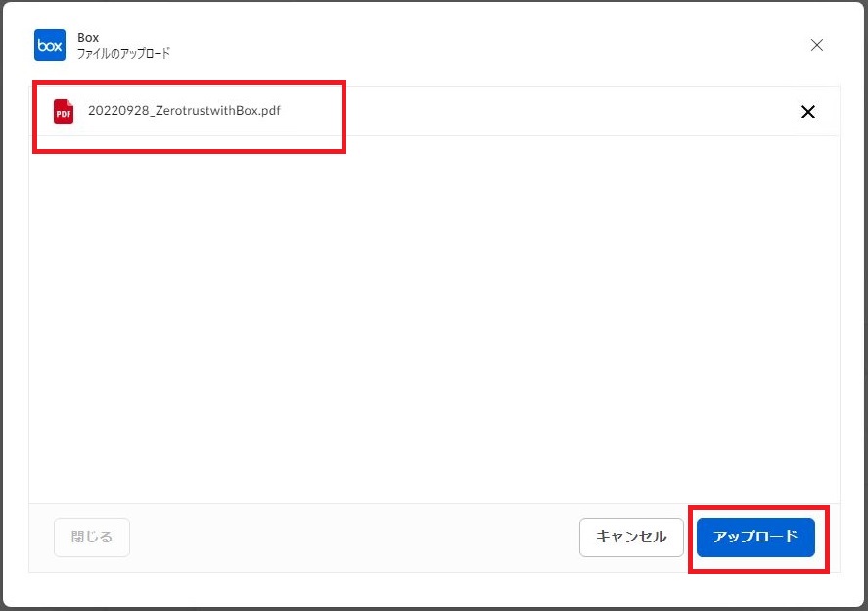Click the ファイルのアップロード subtitle text
868x611 pixels.
(x=123, y=53)
